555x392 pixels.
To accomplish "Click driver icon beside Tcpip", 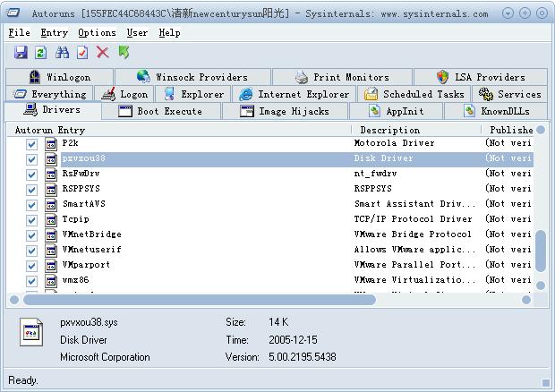I will (51, 219).
